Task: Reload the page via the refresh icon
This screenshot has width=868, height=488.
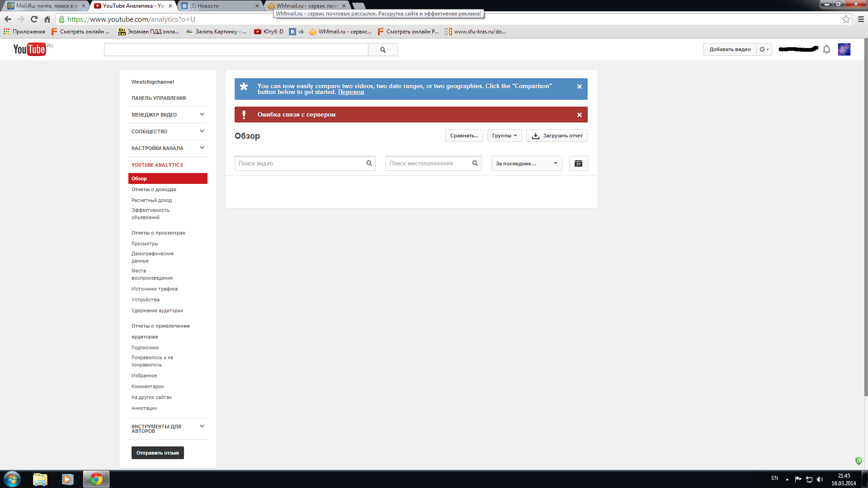Action: click(34, 19)
